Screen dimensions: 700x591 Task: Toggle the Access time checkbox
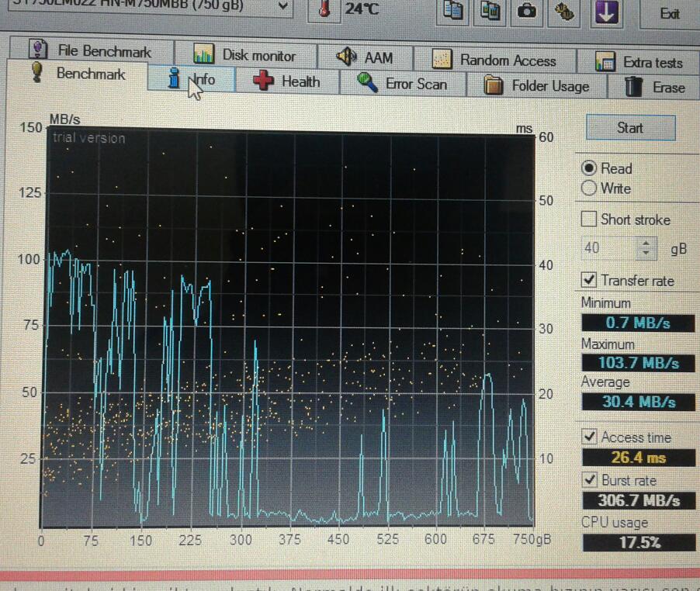coord(590,437)
